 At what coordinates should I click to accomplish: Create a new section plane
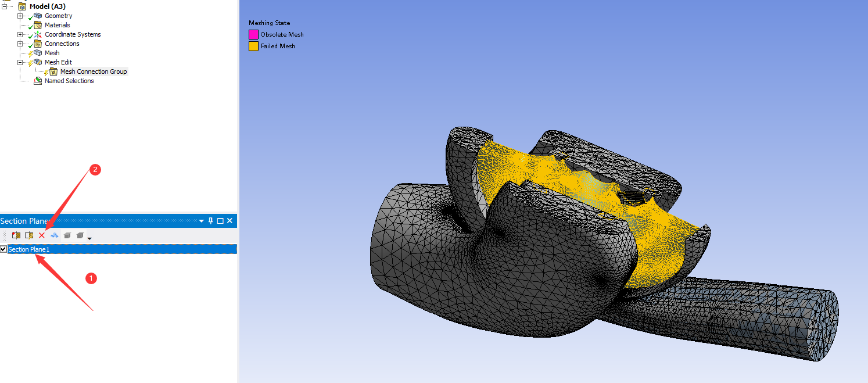pos(17,235)
